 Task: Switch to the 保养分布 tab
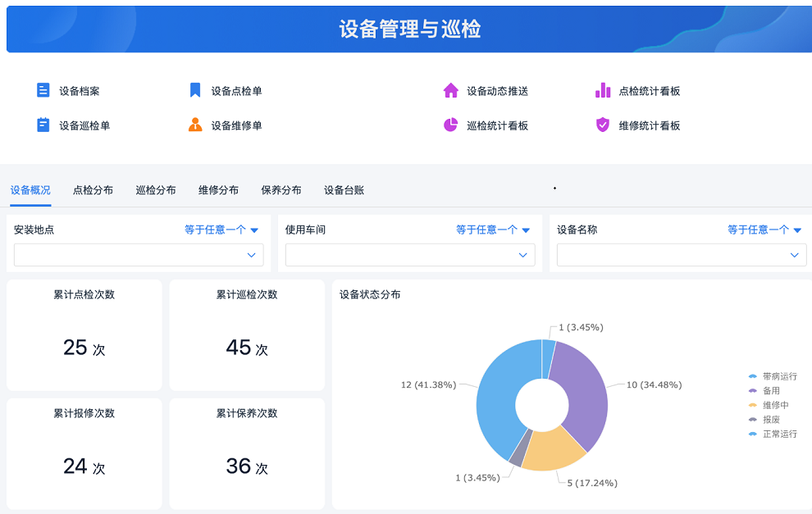click(281, 190)
